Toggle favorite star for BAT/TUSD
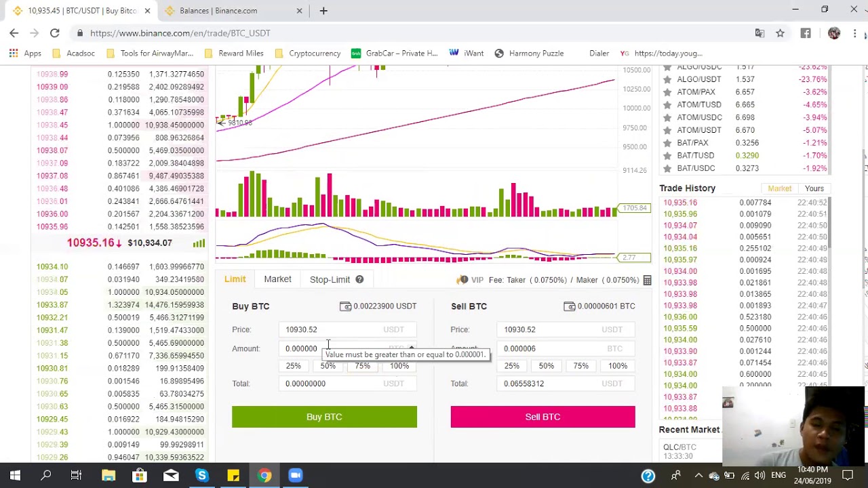Screen dimensions: 868x488 click(x=667, y=156)
